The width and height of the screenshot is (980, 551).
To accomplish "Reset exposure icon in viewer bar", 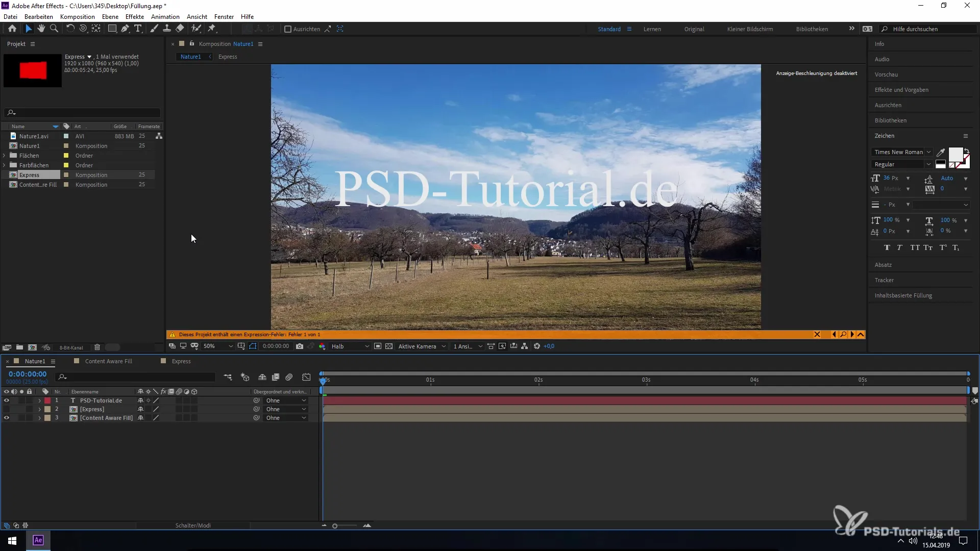I will [x=537, y=346].
